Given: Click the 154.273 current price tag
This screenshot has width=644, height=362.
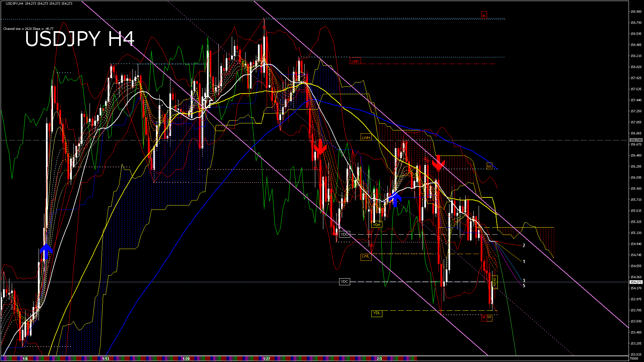Looking at the screenshot, I should 636,282.
